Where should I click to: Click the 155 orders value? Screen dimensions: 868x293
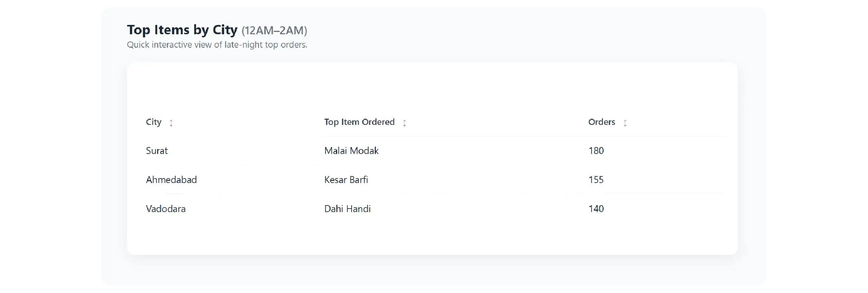pyautogui.click(x=596, y=180)
